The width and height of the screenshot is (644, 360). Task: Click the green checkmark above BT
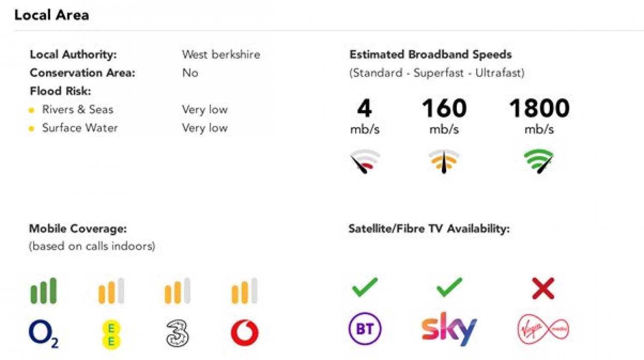click(365, 287)
